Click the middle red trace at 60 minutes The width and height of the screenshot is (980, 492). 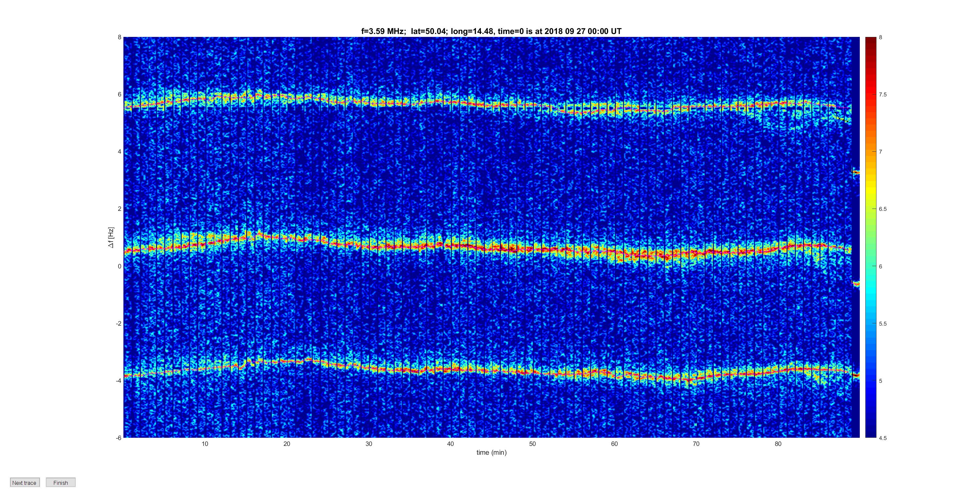[614, 252]
